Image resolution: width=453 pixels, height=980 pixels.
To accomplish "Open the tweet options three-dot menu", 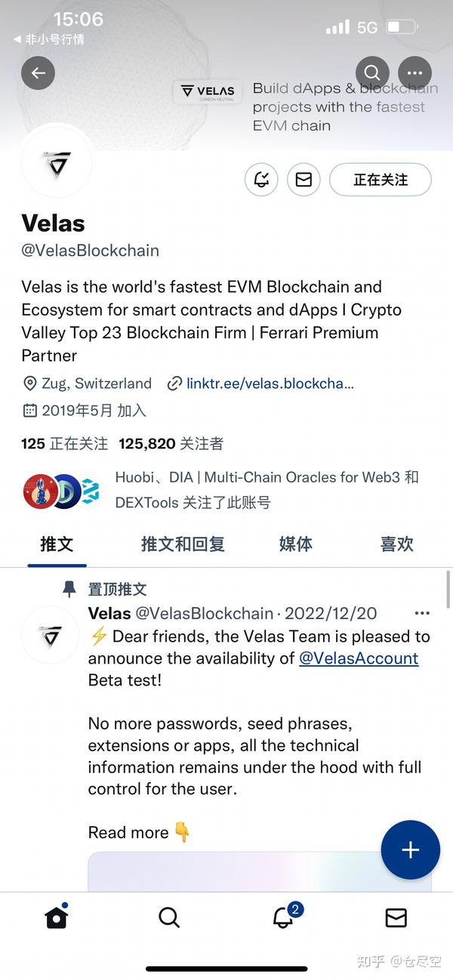I will tap(421, 613).
